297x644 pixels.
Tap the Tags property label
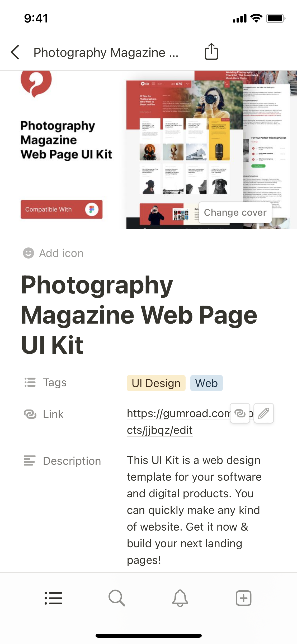click(x=55, y=383)
